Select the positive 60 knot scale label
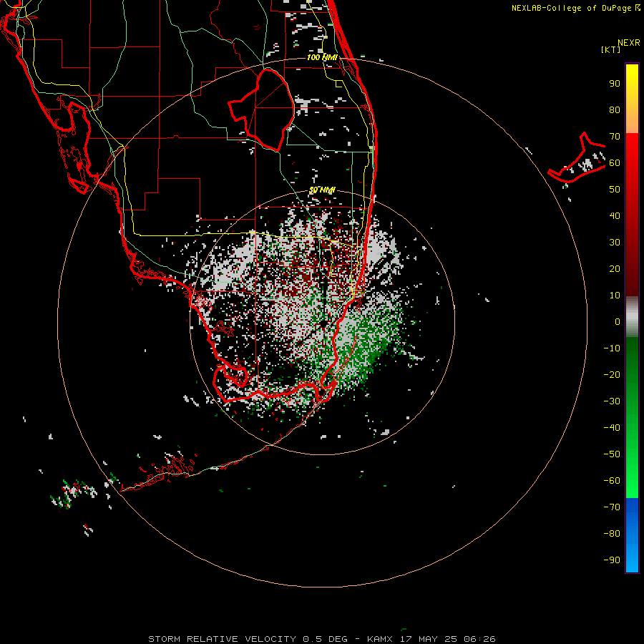The width and height of the screenshot is (644, 644). (615, 162)
